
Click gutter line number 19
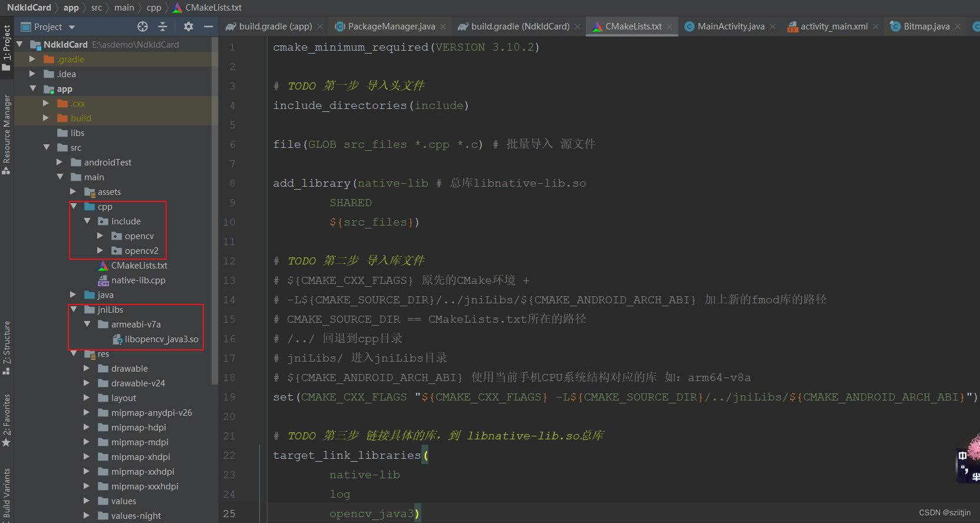229,397
